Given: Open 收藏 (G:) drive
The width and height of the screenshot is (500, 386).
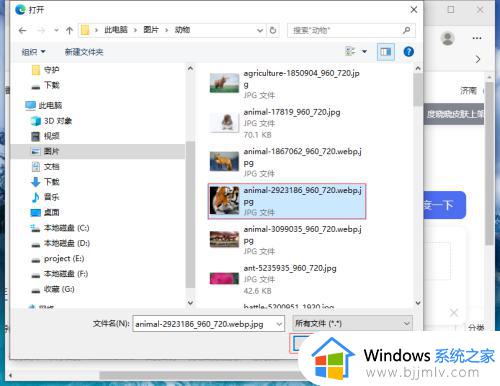Looking at the screenshot, I should point(53,289).
